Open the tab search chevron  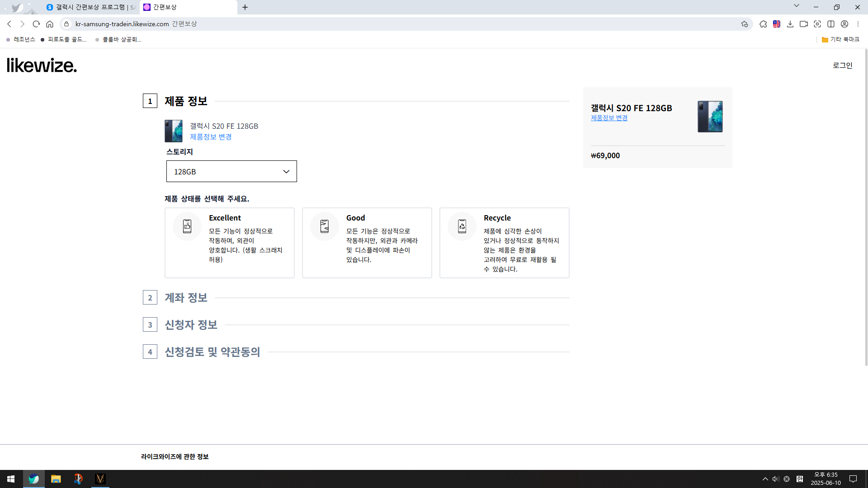(x=797, y=6)
